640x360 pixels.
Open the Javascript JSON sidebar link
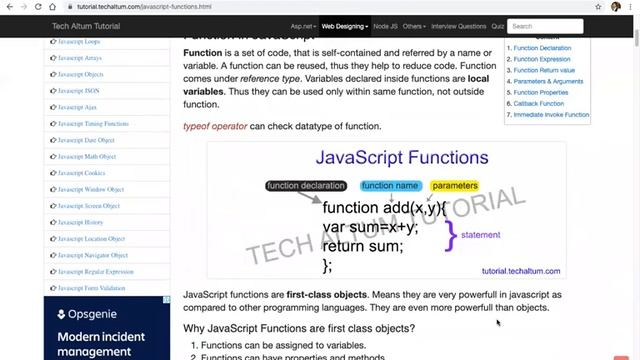coord(78,91)
